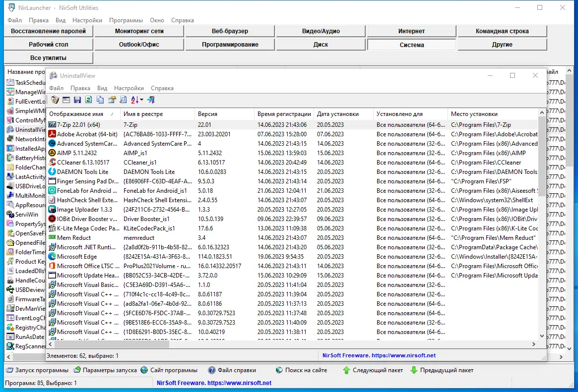Refresh the UninstallView list with toolbar icon
578x392 pixels.
[88, 100]
